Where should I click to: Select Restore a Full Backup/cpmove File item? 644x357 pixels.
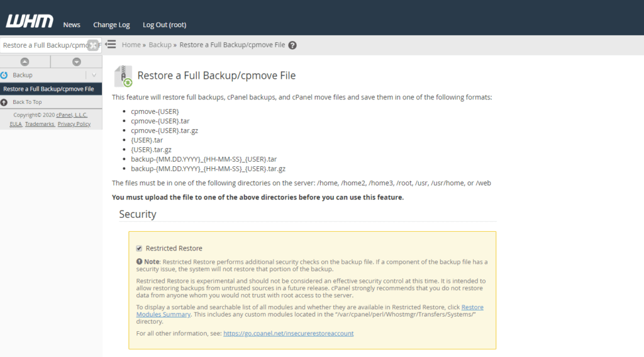(x=51, y=89)
